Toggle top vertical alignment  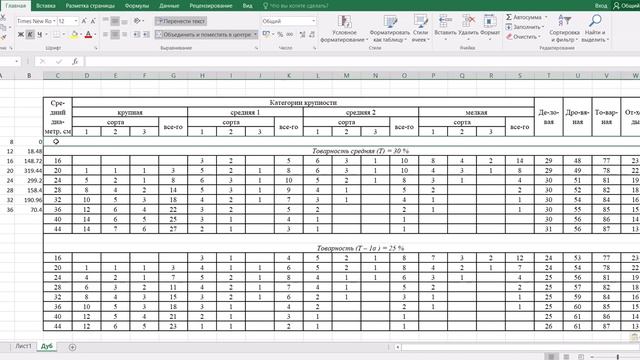point(105,21)
